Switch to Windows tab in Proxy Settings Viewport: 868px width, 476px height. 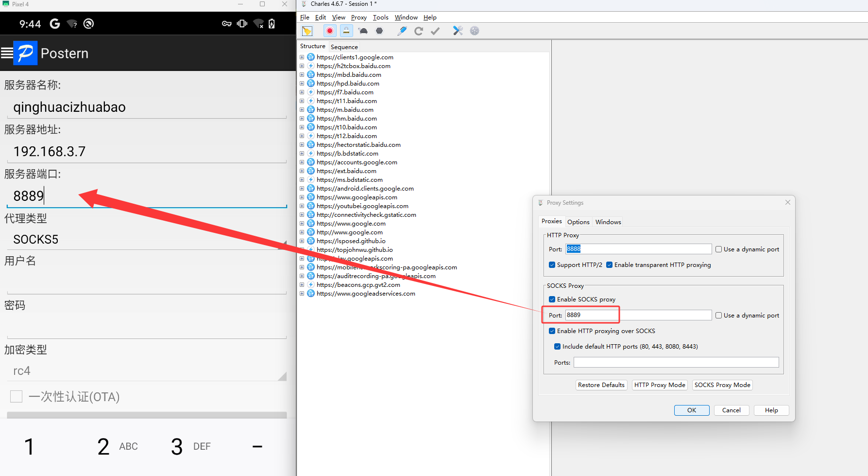click(x=608, y=222)
